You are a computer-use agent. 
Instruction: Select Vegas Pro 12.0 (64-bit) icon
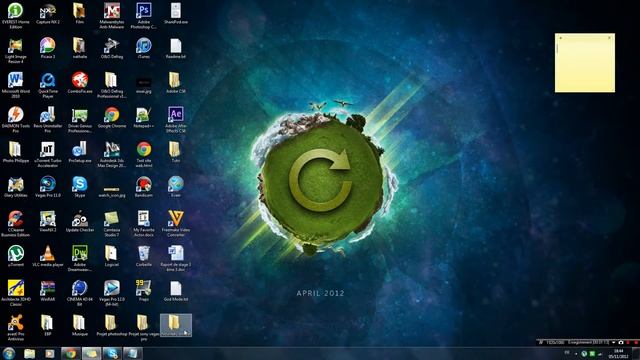coord(112,293)
